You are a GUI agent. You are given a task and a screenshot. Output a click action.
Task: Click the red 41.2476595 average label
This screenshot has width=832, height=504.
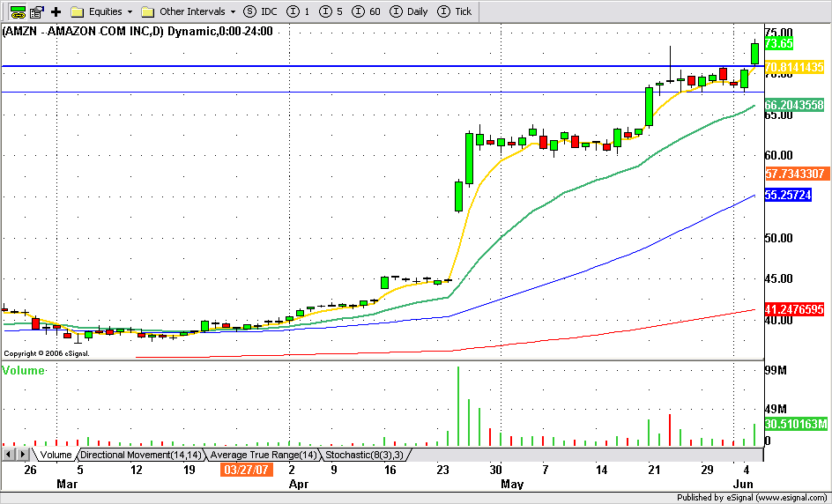click(x=794, y=309)
